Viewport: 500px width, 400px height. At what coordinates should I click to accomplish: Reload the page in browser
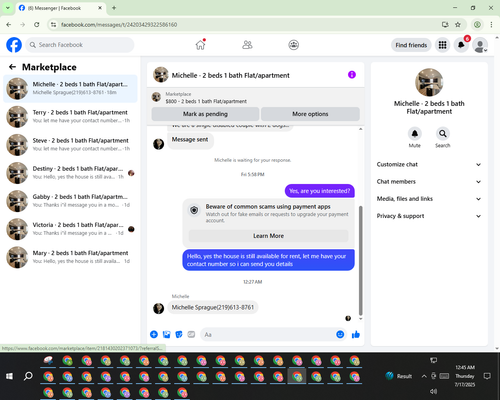pyautogui.click(x=37, y=24)
